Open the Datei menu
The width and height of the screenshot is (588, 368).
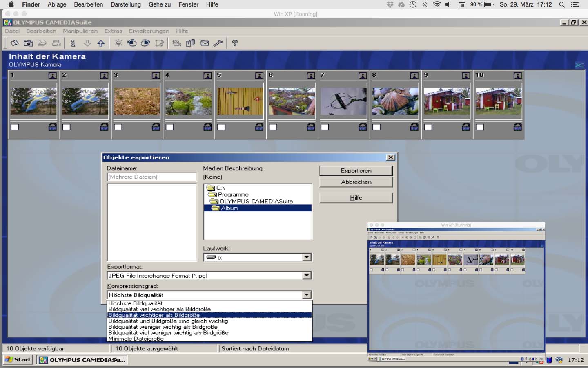pyautogui.click(x=12, y=31)
